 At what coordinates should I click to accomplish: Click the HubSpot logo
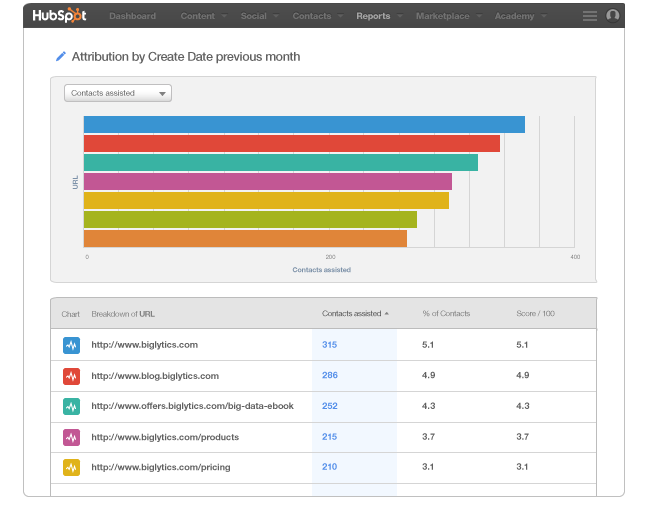pos(61,16)
